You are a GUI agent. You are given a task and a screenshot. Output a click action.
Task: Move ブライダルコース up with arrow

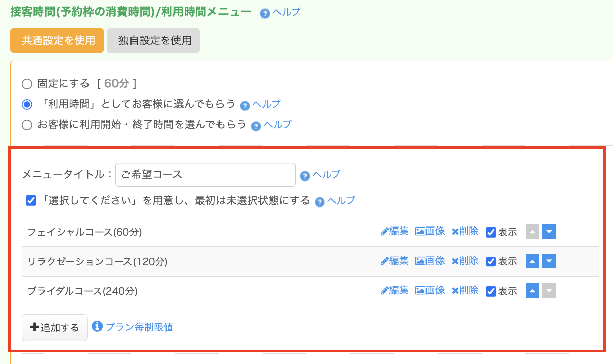coord(532,291)
